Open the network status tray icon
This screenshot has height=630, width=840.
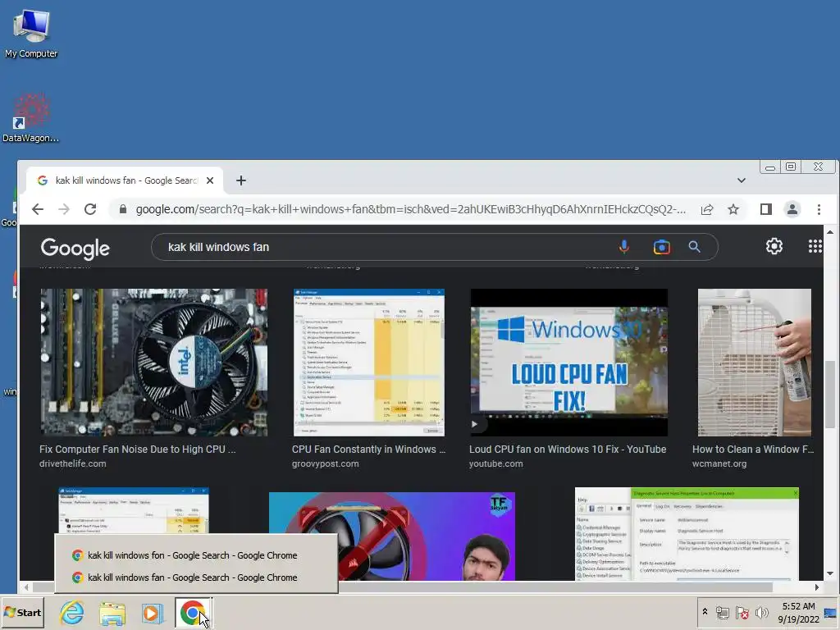[x=722, y=612]
